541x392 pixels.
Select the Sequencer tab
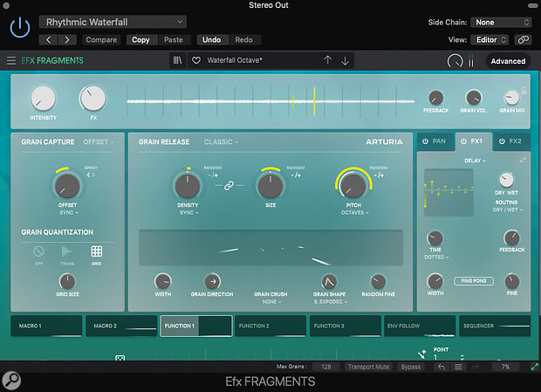pos(495,327)
